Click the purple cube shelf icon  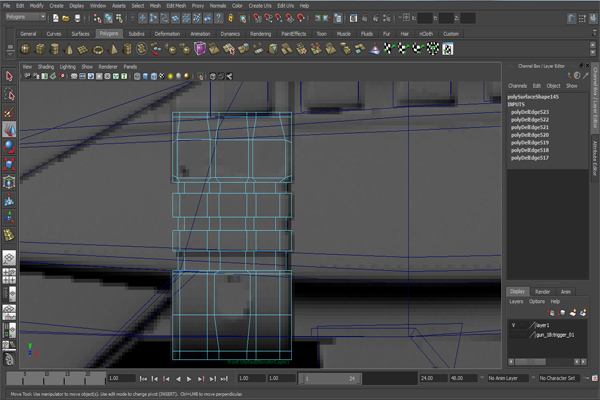click(199, 49)
